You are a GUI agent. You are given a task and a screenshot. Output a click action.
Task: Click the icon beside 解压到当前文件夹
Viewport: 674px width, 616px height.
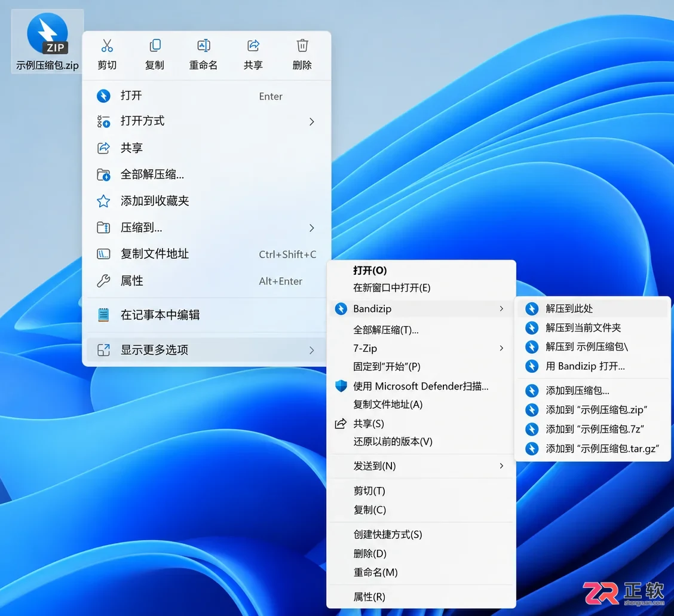(x=532, y=327)
